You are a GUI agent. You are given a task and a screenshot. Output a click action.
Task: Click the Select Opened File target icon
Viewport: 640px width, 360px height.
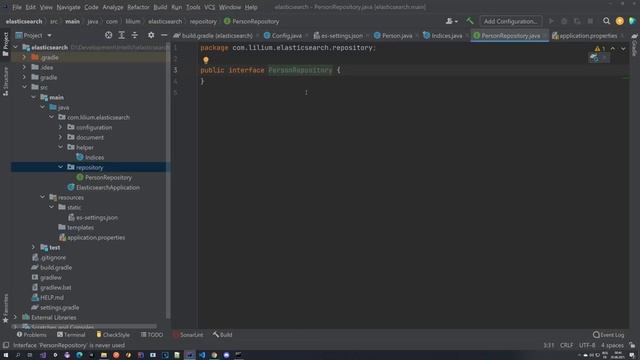[108, 36]
